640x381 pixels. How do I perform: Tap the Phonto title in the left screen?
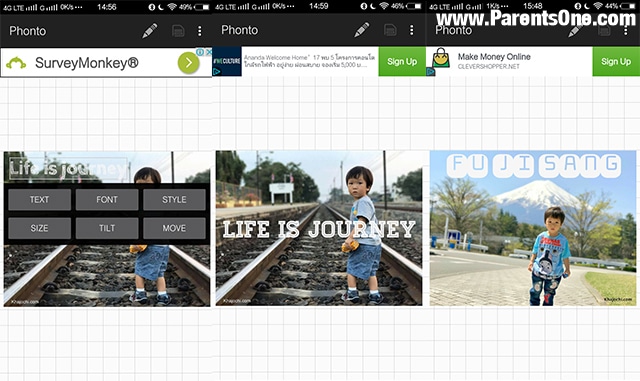28,31
